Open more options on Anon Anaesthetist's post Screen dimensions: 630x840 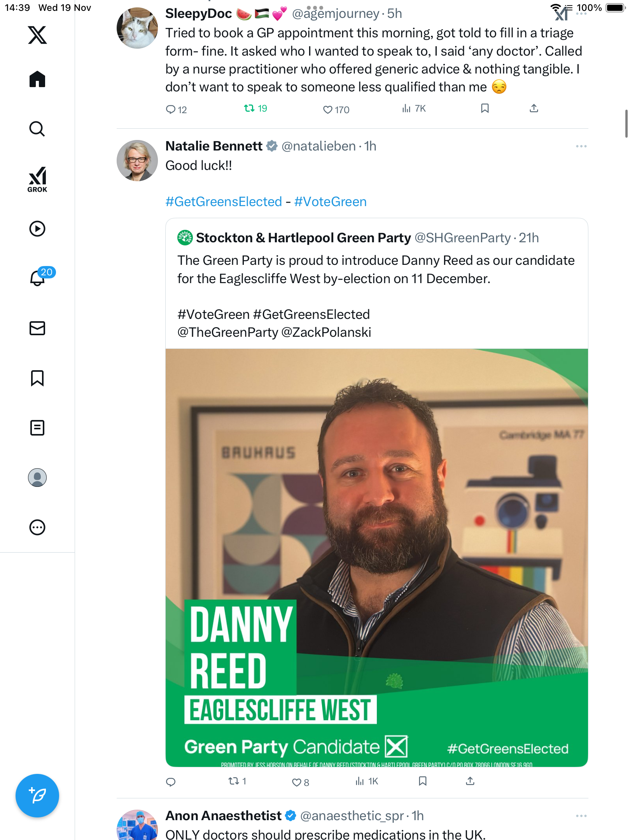[x=581, y=816]
